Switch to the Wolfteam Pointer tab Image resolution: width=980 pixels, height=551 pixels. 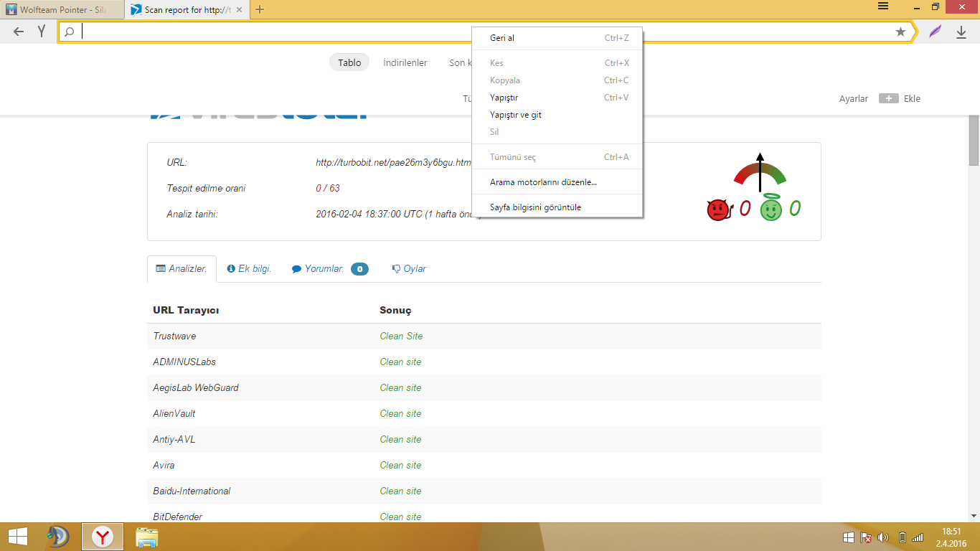62,10
